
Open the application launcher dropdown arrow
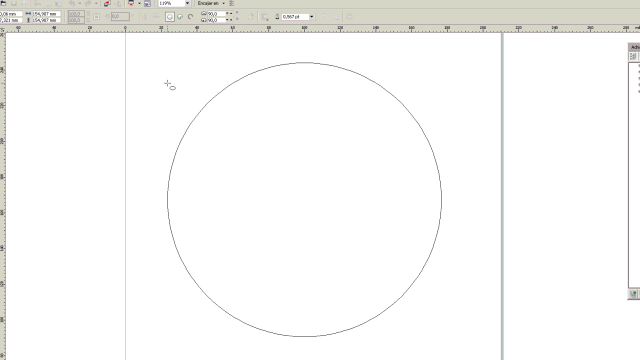tap(139, 3)
